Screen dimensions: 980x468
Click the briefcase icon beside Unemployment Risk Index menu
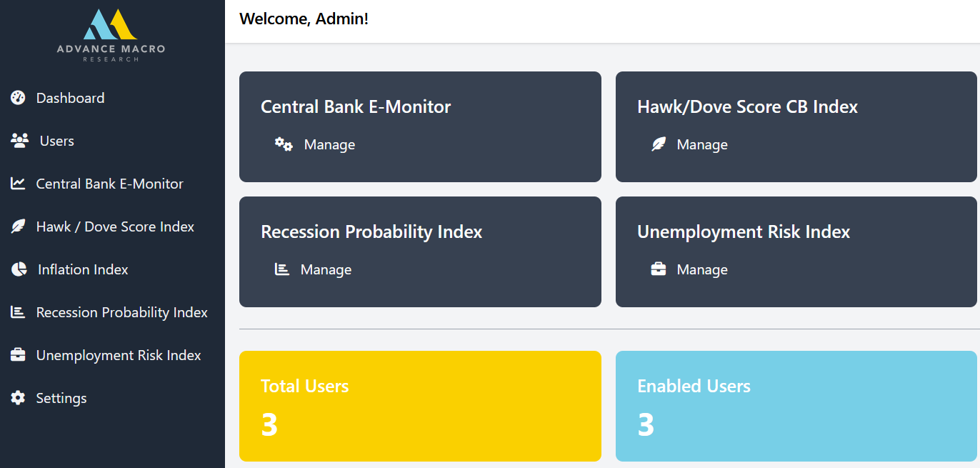coord(18,355)
